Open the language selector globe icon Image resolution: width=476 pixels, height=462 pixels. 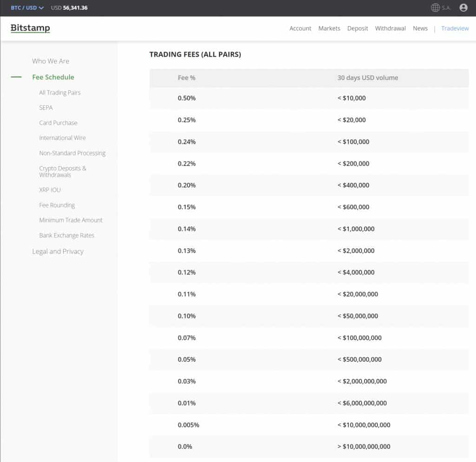(435, 7)
